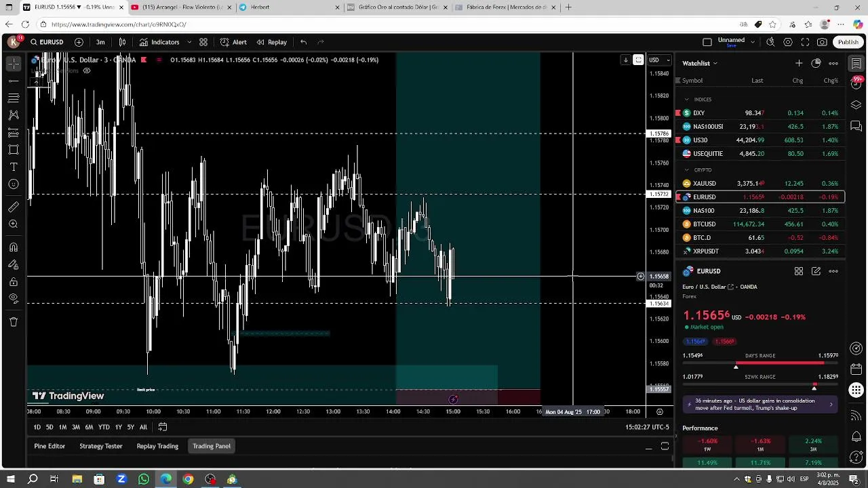Select XRPUSDT in the watchlist
Image resolution: width=868 pixels, height=488 pixels.
pyautogui.click(x=760, y=251)
